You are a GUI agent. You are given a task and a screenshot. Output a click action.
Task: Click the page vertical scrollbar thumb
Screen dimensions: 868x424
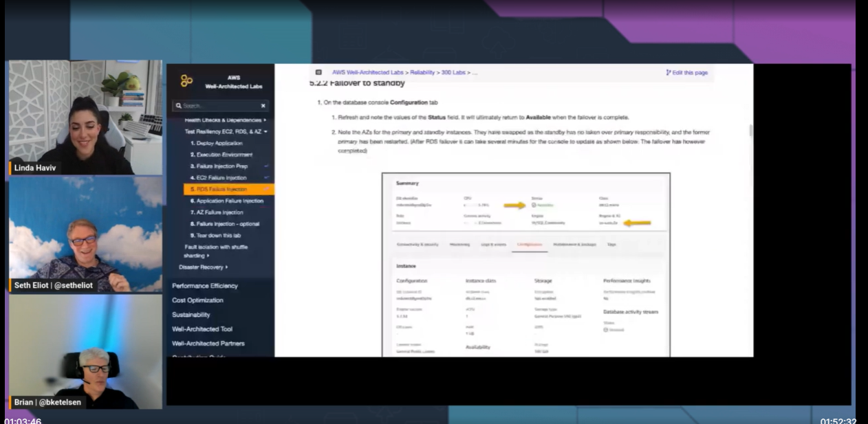tap(750, 131)
